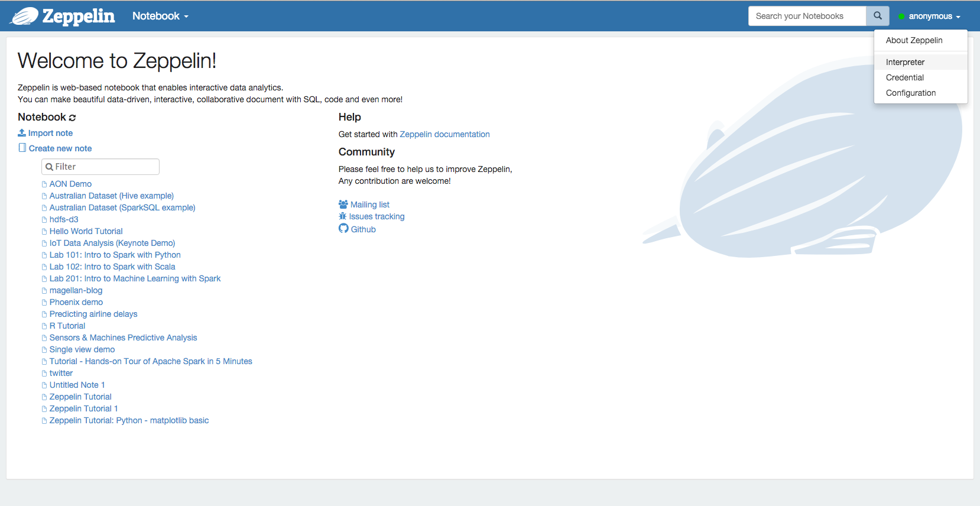Click the file icon next to magellan-blog

pyautogui.click(x=44, y=291)
